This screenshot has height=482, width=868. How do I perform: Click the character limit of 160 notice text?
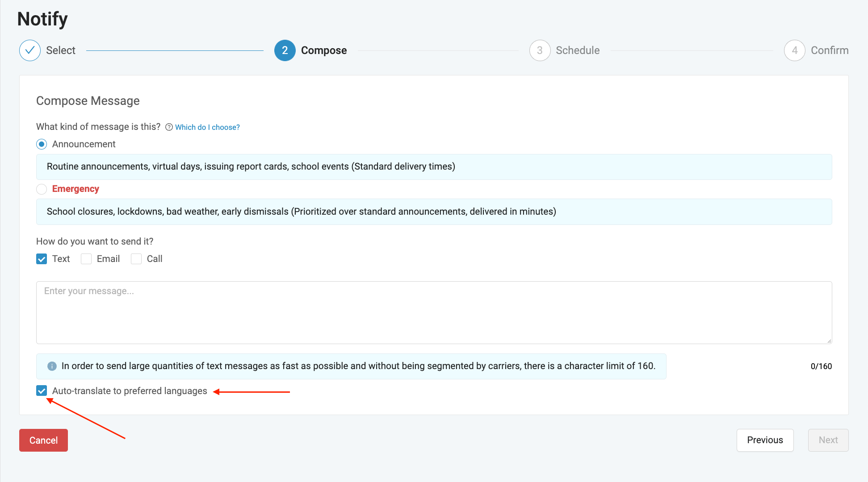click(358, 366)
